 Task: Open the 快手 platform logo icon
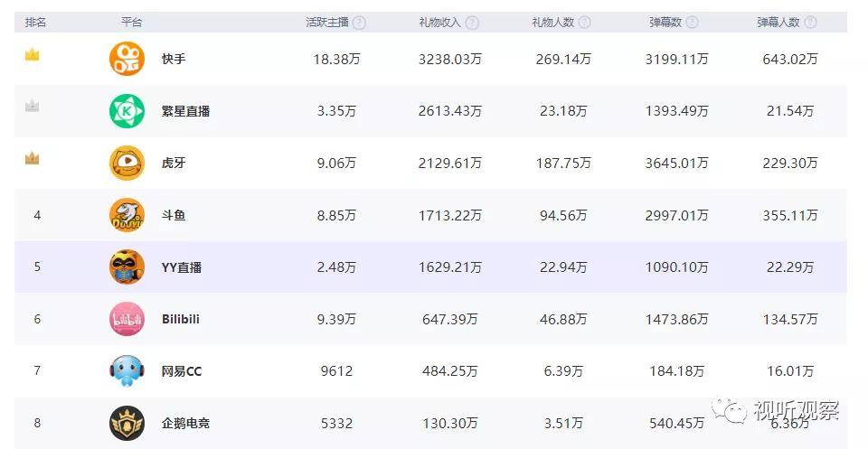127,59
